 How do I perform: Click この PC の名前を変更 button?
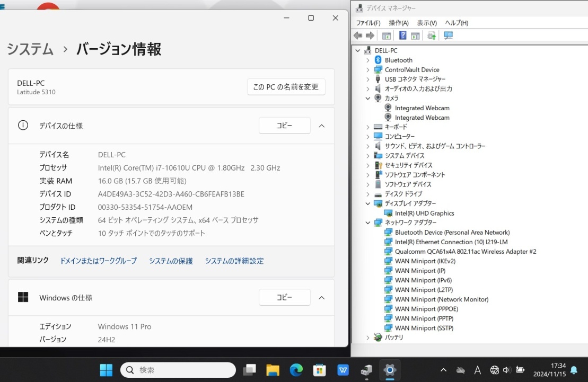[286, 87]
